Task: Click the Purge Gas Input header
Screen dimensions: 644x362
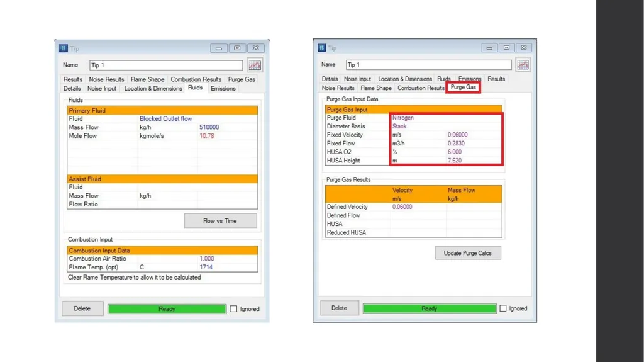Action: pyautogui.click(x=413, y=110)
